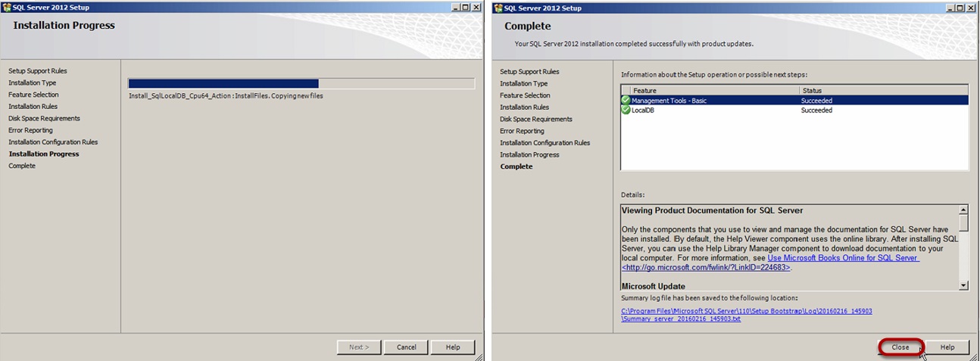Click SQL Server Setup icon in left titlebar
Screen dimensions: 980x361
7,7
